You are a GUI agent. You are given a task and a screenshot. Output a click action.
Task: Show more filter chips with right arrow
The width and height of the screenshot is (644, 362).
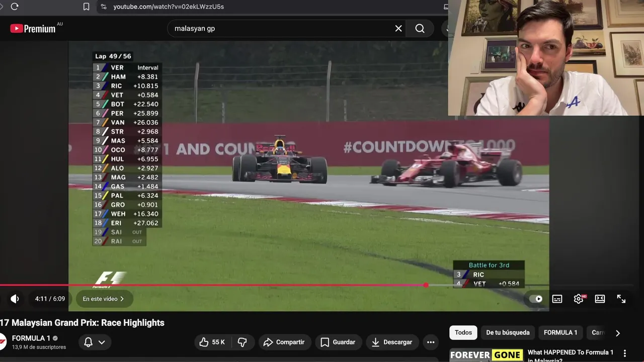pyautogui.click(x=618, y=333)
